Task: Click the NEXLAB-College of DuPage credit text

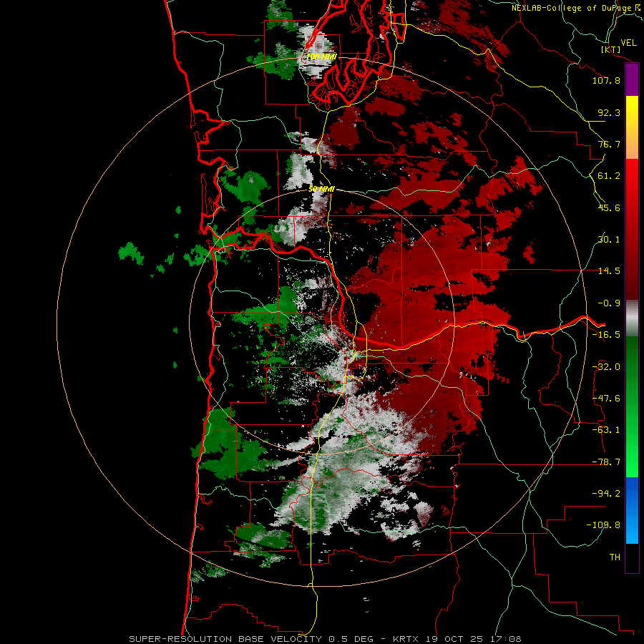Action: tap(577, 8)
